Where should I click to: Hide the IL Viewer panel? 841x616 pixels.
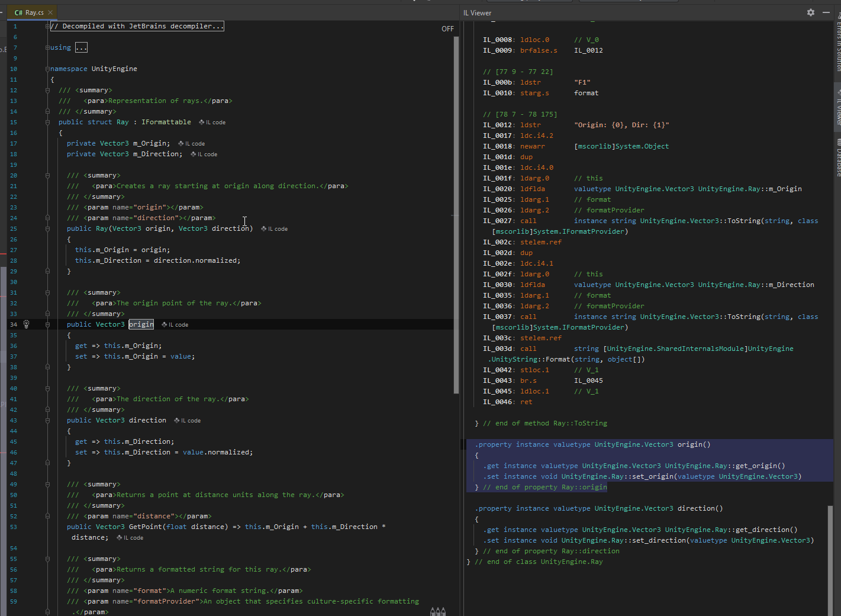(826, 12)
